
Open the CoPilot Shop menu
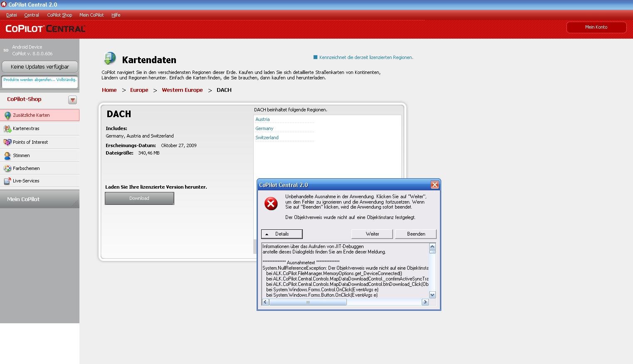click(59, 15)
